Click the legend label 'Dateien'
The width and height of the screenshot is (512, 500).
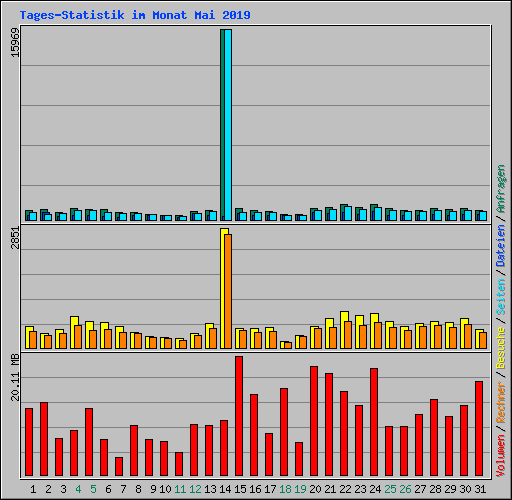point(501,246)
